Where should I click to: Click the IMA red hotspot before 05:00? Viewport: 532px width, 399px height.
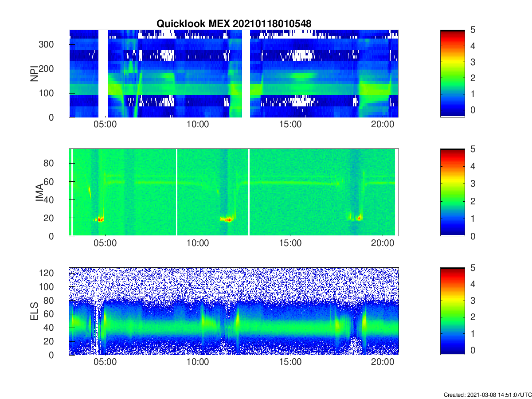[100, 219]
